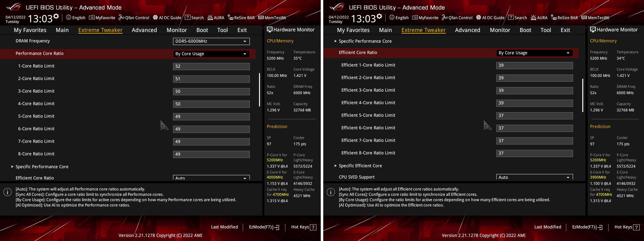Open the clock settings gear in left BIOS window
The image size is (644, 241).
(56, 16)
